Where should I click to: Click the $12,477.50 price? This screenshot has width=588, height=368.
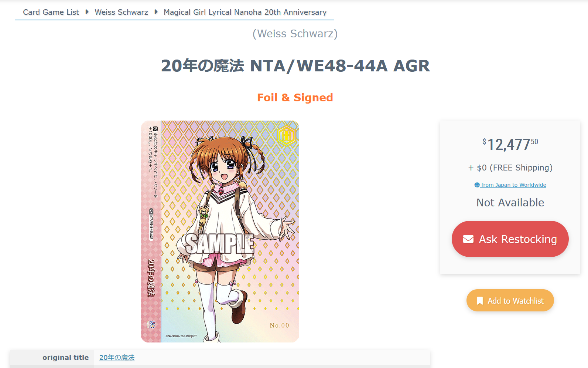tap(510, 144)
